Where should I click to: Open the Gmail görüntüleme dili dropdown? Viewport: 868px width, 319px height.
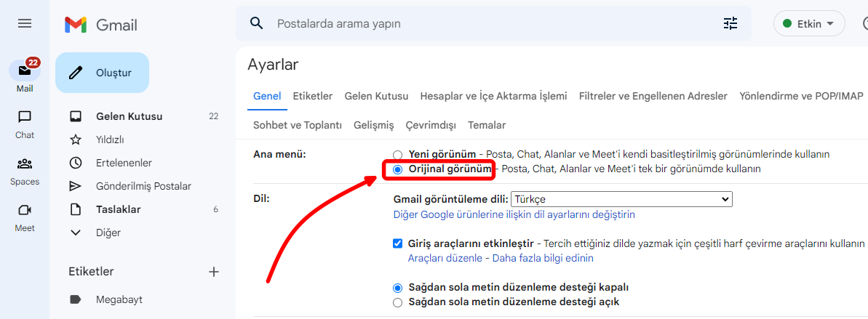(621, 199)
